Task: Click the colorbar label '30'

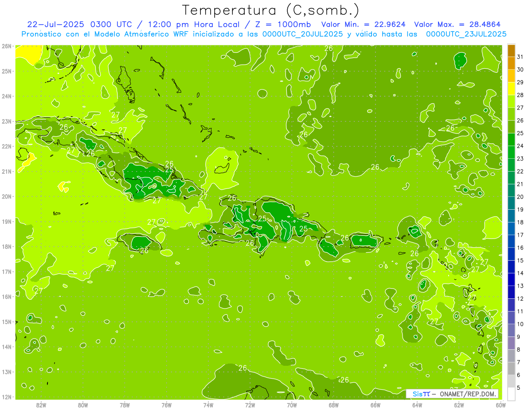Action: [520, 70]
